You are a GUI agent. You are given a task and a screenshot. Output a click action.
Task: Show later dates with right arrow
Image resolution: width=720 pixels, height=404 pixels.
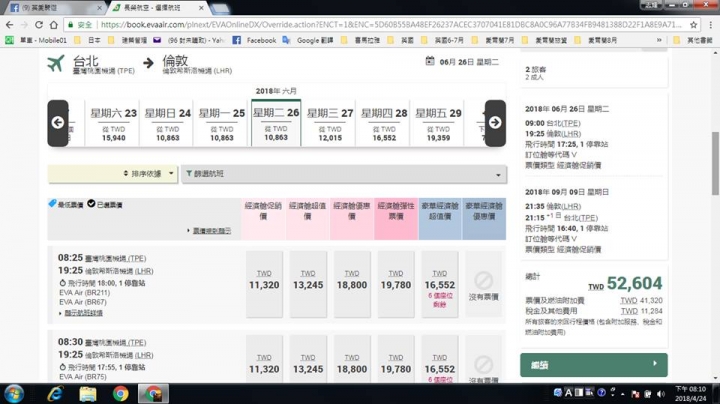(x=495, y=123)
